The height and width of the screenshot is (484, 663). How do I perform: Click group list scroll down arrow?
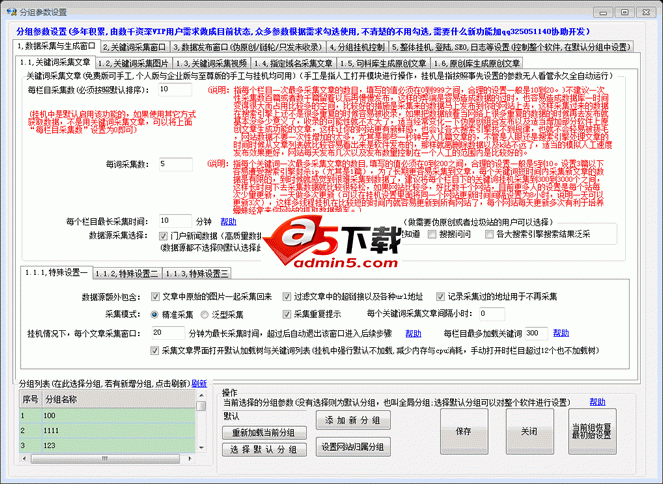[x=201, y=447]
